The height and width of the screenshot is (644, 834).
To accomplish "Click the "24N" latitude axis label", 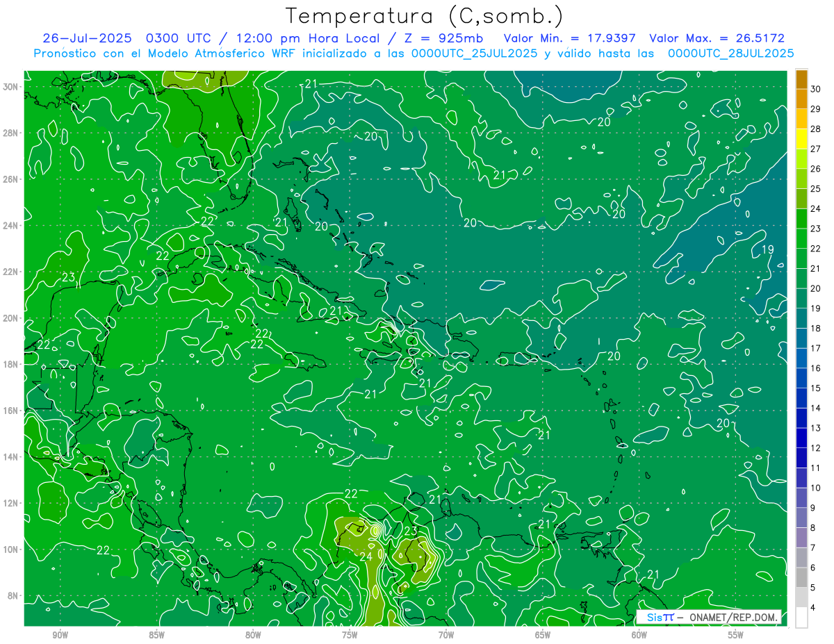I will [x=12, y=226].
